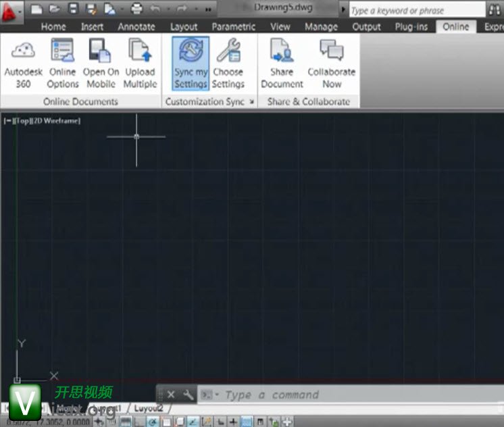The height and width of the screenshot is (427, 504).
Task: Click the Share & Collaborate panel title
Action: click(309, 101)
